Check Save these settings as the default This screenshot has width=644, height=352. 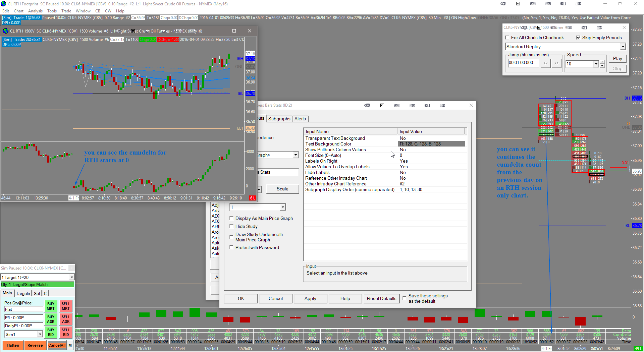(x=405, y=298)
